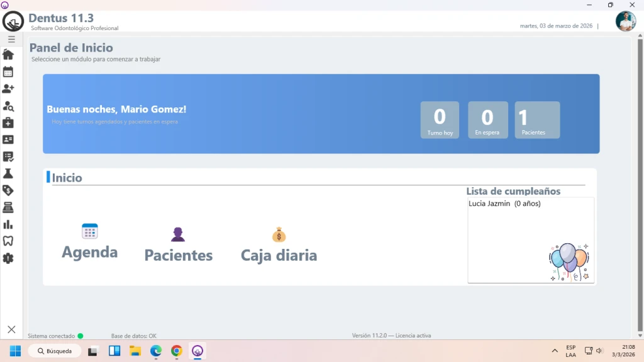Viewport: 644px width, 362px height.
Task: Click the Base de datos: OK status
Action: click(134, 336)
